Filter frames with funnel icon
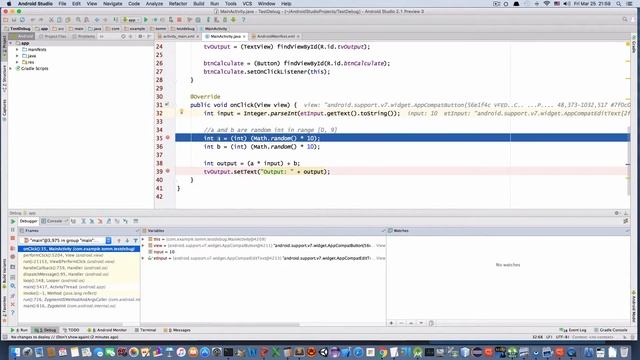The image size is (640, 360). [135, 240]
